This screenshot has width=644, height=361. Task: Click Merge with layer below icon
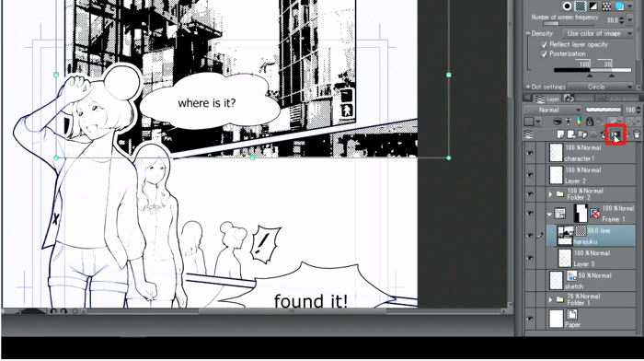[x=604, y=134]
